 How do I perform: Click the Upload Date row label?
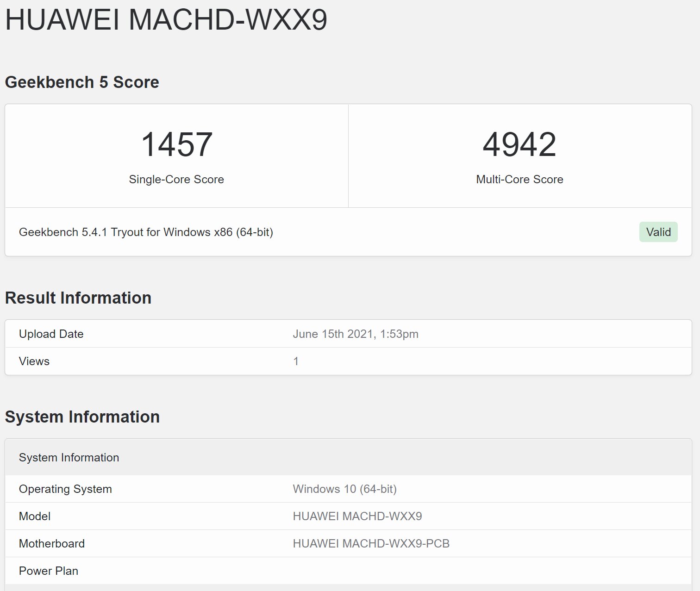coord(51,334)
